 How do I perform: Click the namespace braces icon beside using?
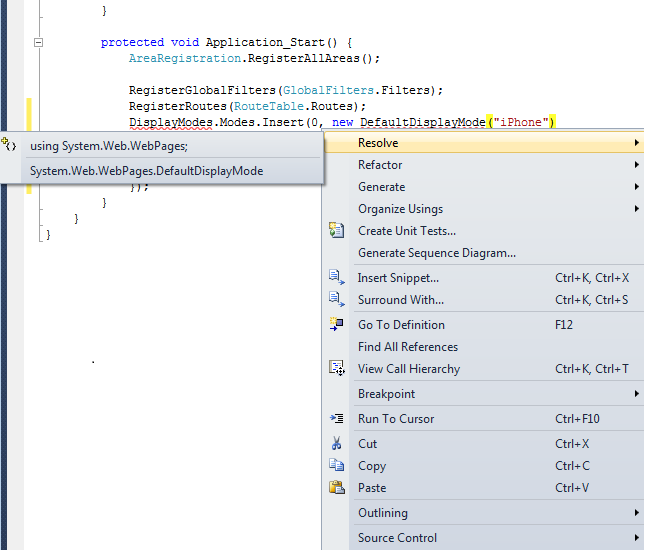tap(9, 145)
